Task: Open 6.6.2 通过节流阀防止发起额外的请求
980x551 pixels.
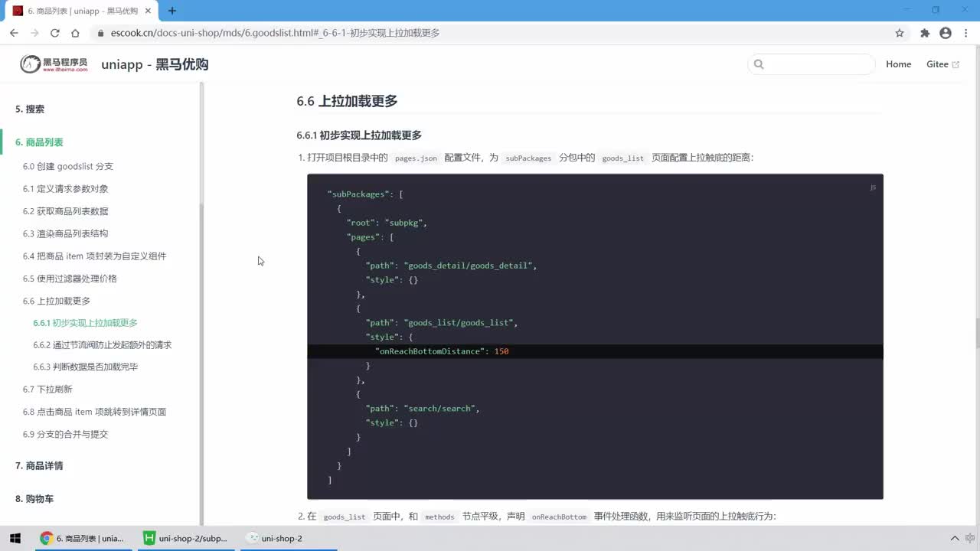Action: [102, 345]
